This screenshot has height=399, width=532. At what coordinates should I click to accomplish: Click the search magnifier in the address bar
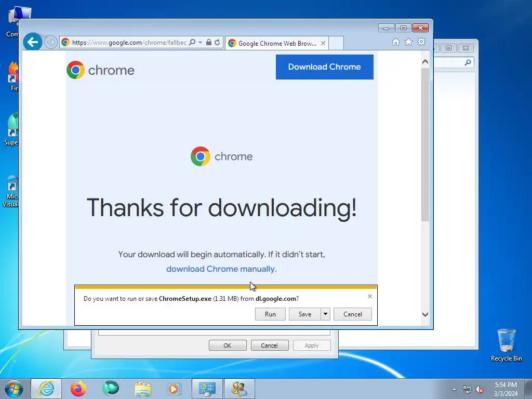[x=192, y=43]
